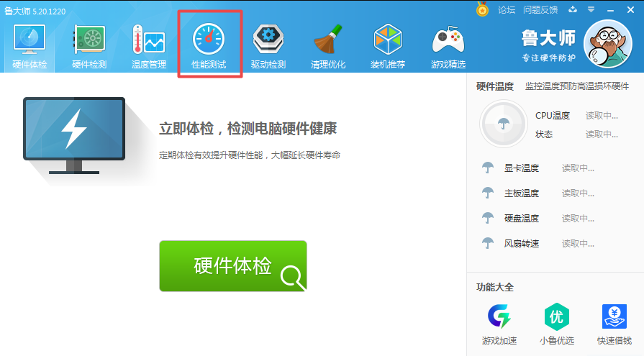Click the 鲁大师 mascot avatar

point(608,44)
